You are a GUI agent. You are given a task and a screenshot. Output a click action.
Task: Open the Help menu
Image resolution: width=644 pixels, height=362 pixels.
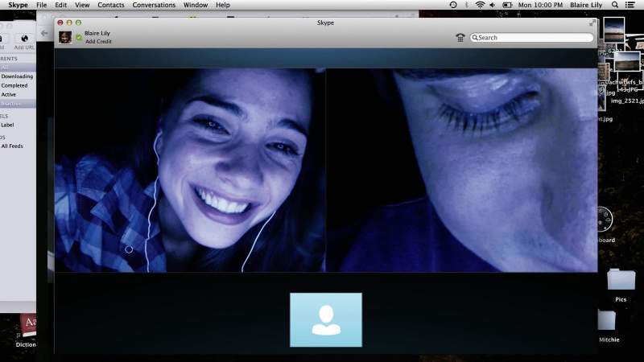(x=223, y=5)
